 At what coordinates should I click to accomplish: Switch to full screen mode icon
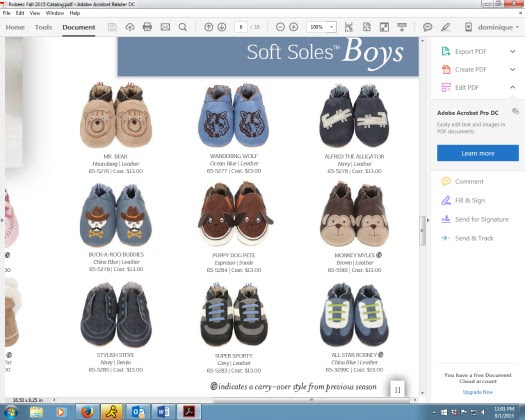pos(384,27)
